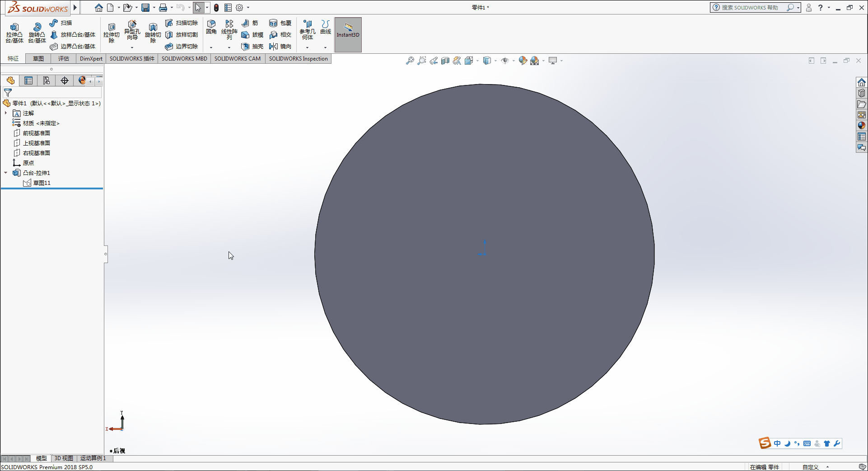Open the DisplayManager tab icon
The height and width of the screenshot is (471, 868).
pyautogui.click(x=82, y=80)
